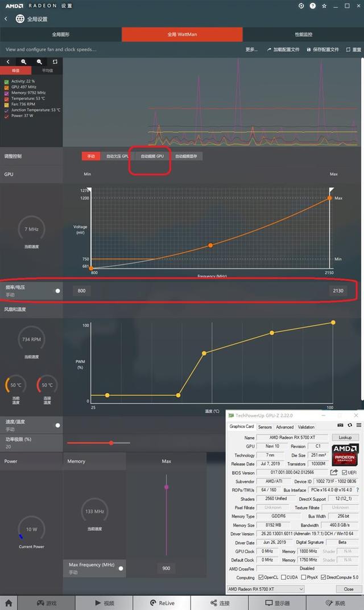Open the 更多... menu
Image resolution: width=364 pixels, height=610 pixels.
pos(251,50)
